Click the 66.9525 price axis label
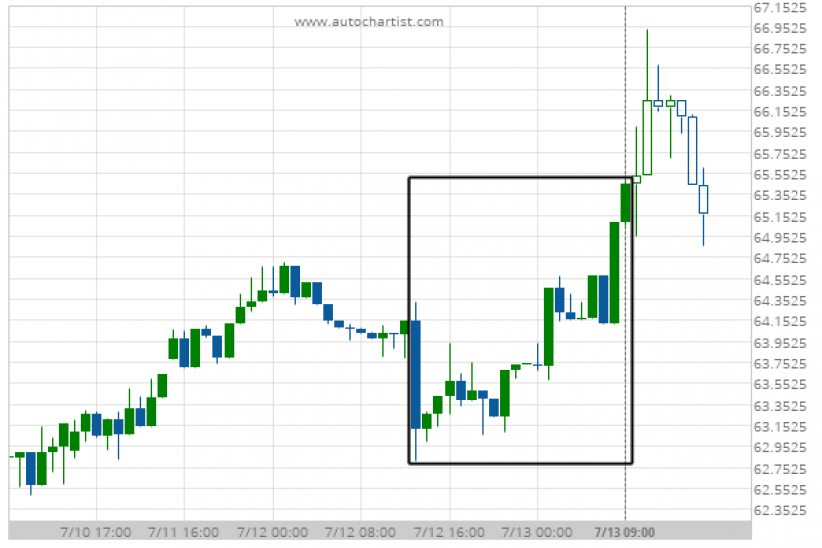The width and height of the screenshot is (822, 548). click(780, 28)
